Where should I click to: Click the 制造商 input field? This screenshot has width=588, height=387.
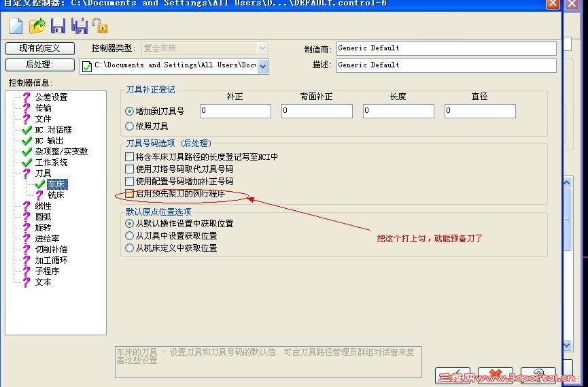(446, 48)
